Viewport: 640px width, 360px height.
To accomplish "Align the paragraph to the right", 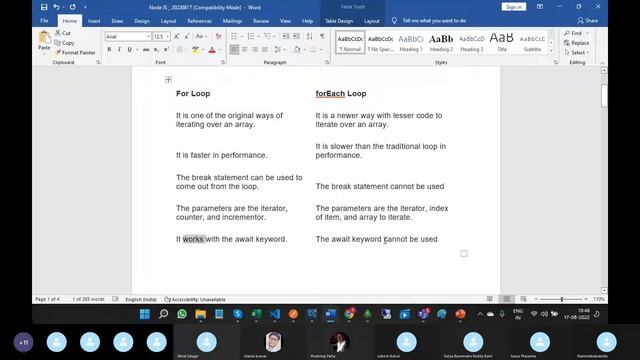I will (255, 49).
